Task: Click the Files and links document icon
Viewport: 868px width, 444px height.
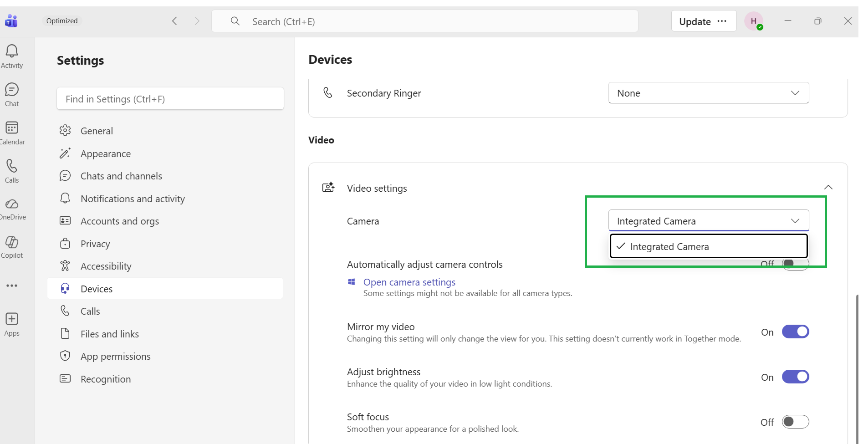Action: coord(65,333)
